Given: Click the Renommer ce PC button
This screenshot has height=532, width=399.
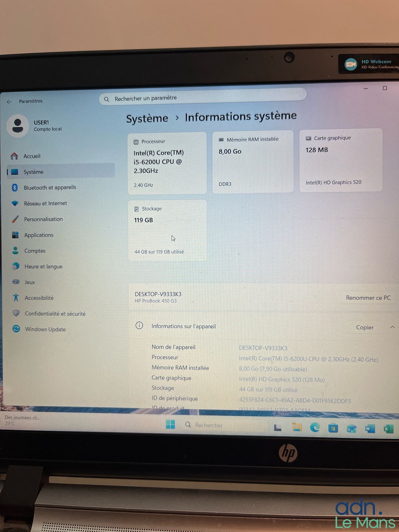Looking at the screenshot, I should (368, 297).
